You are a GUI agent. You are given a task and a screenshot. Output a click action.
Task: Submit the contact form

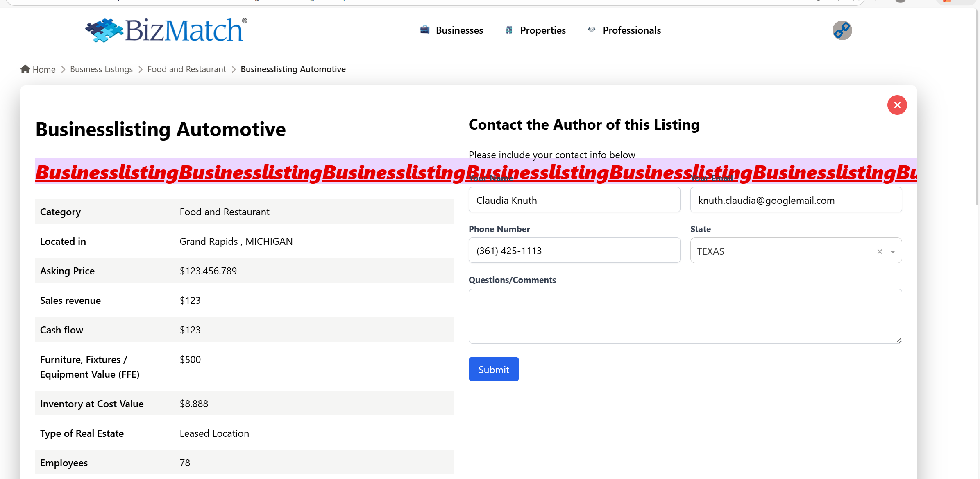click(493, 369)
